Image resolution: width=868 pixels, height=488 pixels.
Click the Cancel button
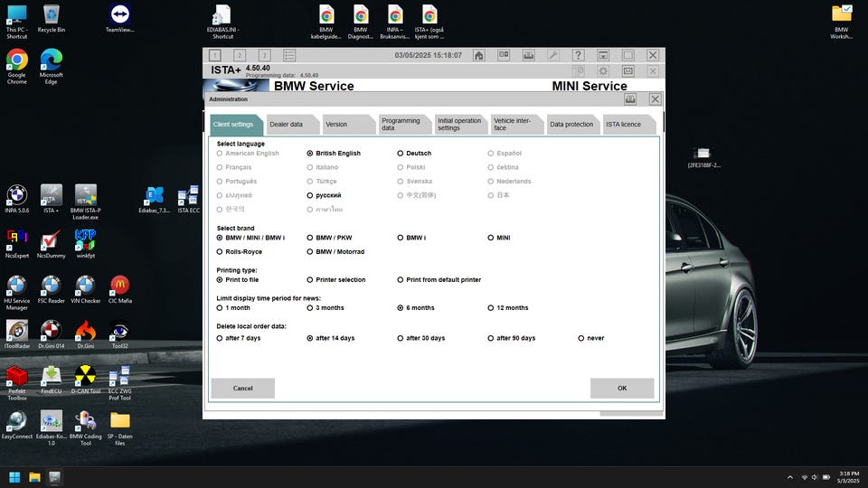pyautogui.click(x=243, y=389)
